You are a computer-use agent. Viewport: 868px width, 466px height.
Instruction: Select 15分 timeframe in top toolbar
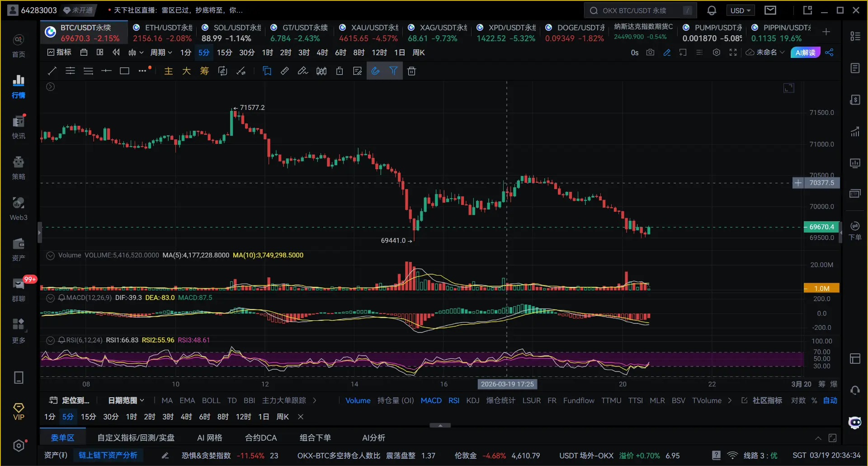224,52
